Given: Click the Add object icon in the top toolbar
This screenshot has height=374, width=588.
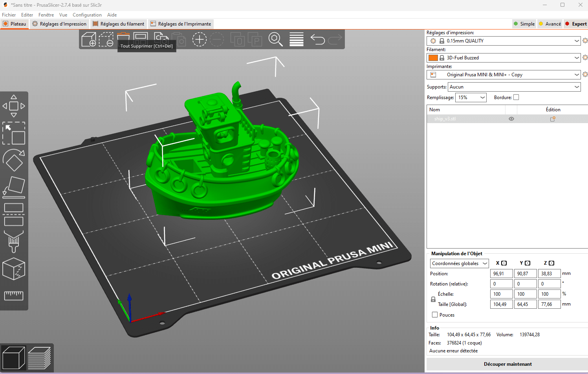Looking at the screenshot, I should pyautogui.click(x=88, y=39).
